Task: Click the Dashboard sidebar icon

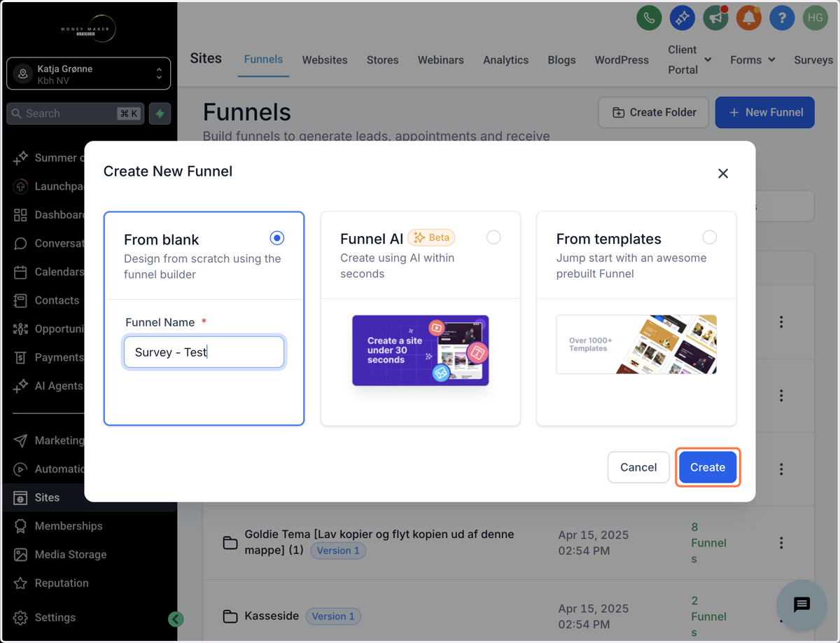Action: 20,215
